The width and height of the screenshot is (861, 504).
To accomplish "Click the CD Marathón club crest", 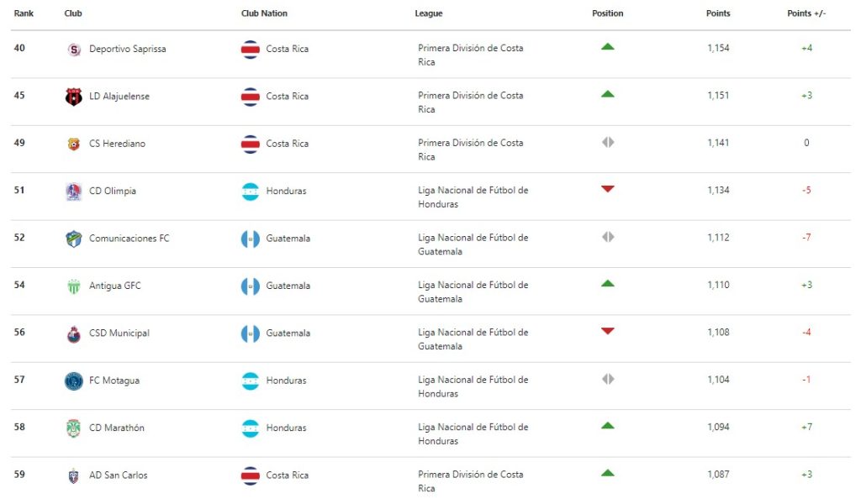I will (74, 428).
